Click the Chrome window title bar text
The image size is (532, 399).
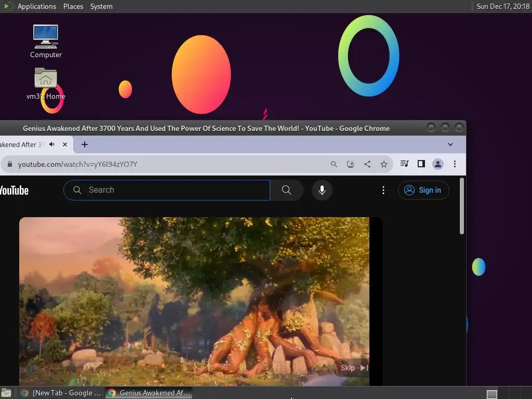coord(206,129)
